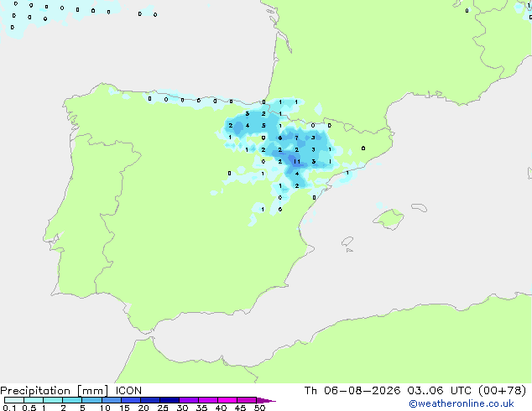532x411 pixels.
Task: Click the legend label "40"
Action: click(x=221, y=408)
